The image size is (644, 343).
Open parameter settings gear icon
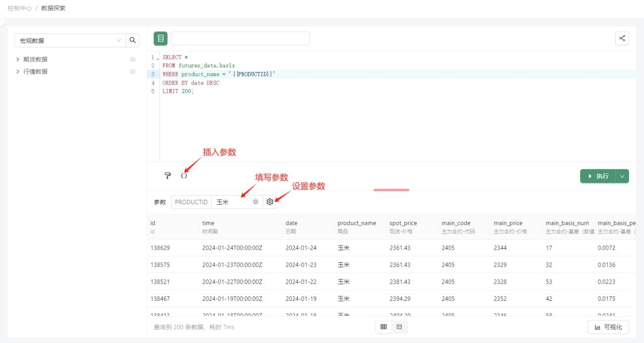pos(270,202)
